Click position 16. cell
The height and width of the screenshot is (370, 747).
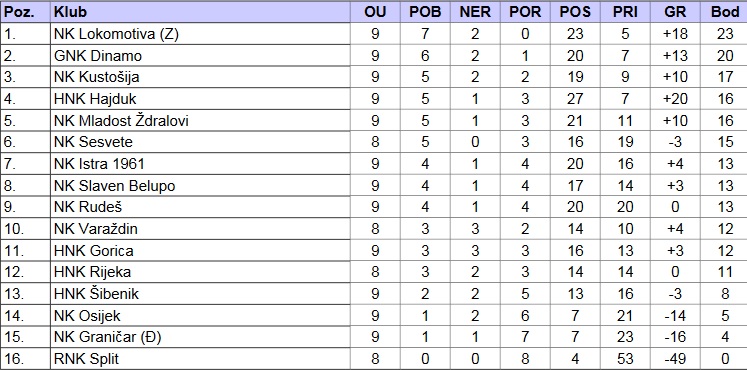pos(25,359)
